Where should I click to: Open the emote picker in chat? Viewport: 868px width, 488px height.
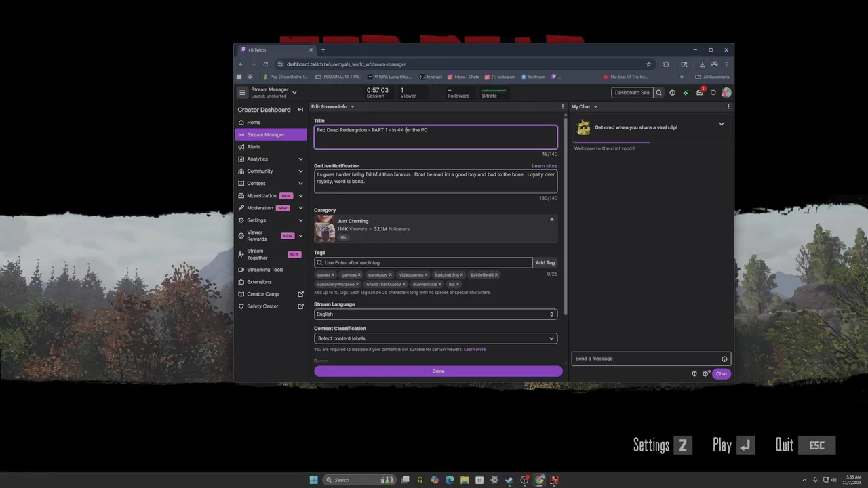click(x=724, y=359)
